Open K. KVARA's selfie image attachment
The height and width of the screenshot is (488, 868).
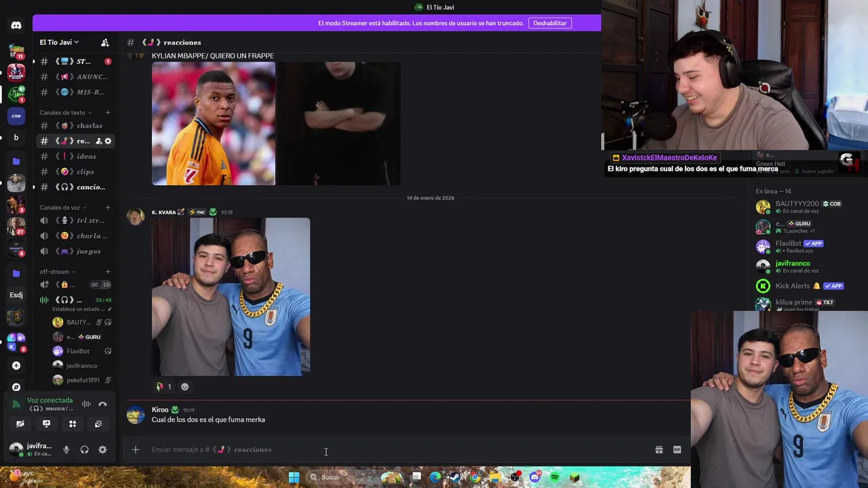231,297
